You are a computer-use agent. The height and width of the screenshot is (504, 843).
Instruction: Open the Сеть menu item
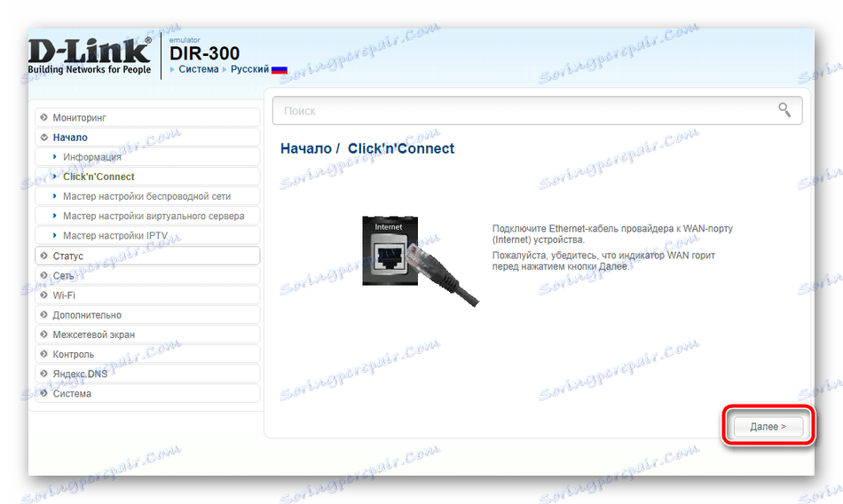coord(147,275)
